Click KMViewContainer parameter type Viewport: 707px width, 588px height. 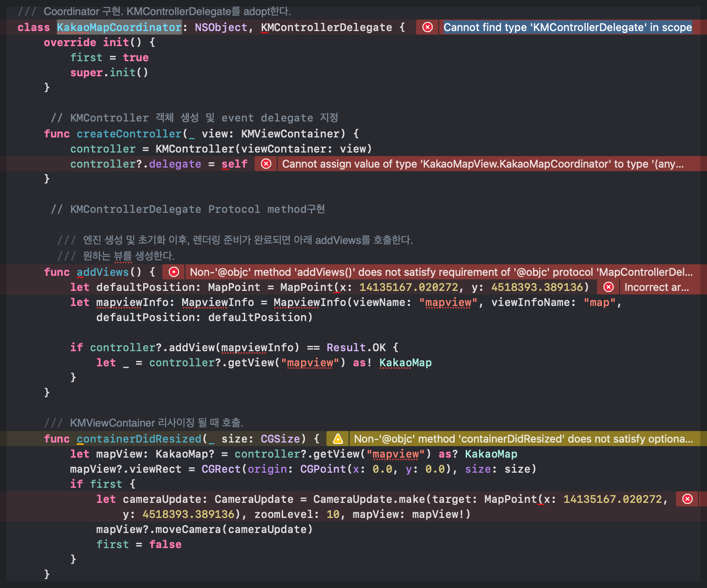click(x=291, y=134)
